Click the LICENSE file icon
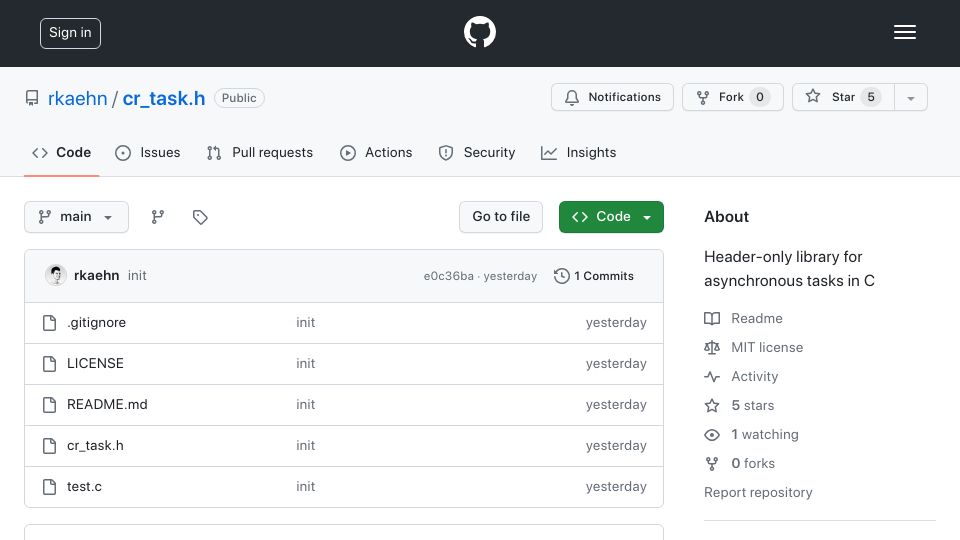This screenshot has height=540, width=960. point(50,364)
